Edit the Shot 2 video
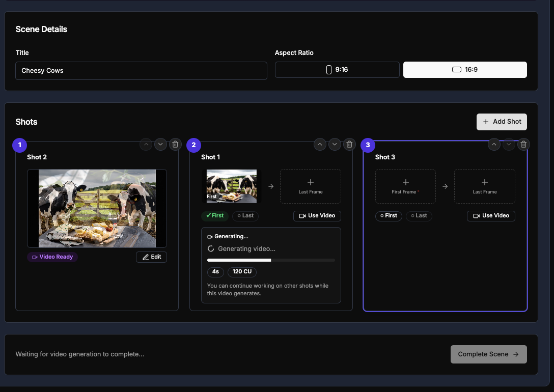Screen dimensions: 554x392 tap(151, 257)
